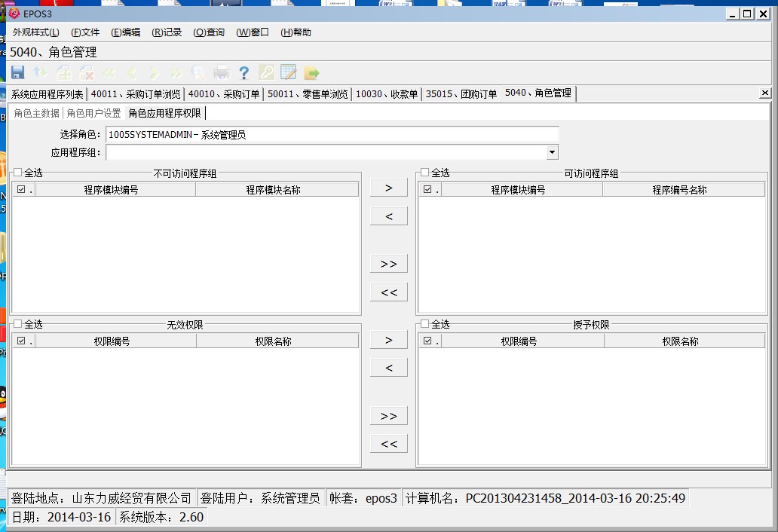
Task: Click the exit arrow icon in toolbar
Action: coord(311,72)
